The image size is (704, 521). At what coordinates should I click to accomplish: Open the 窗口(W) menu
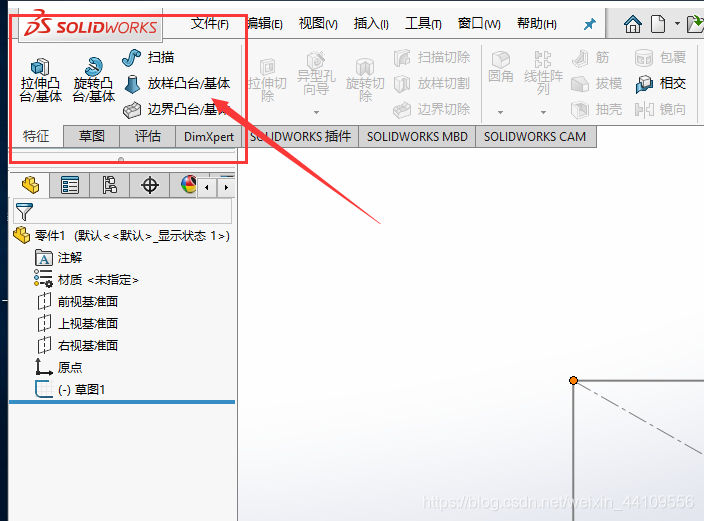click(479, 23)
